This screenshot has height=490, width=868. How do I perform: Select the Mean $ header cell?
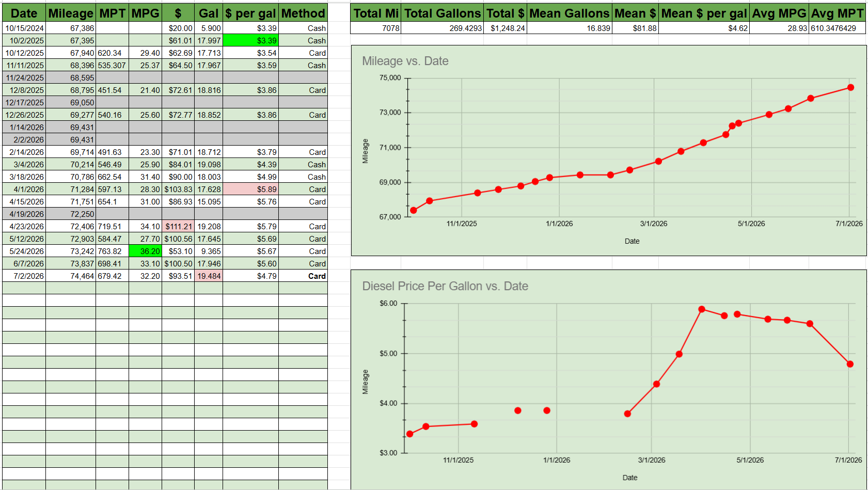tap(635, 13)
